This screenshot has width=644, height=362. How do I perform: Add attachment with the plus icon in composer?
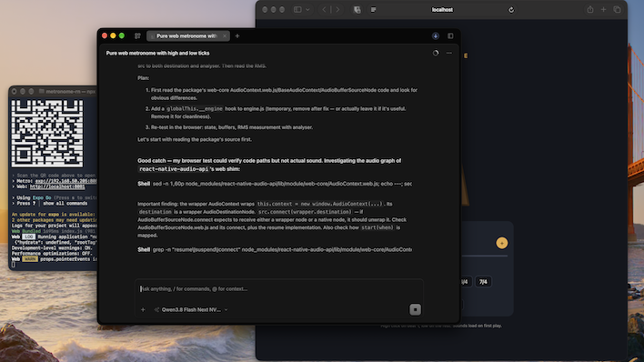pos(143,310)
